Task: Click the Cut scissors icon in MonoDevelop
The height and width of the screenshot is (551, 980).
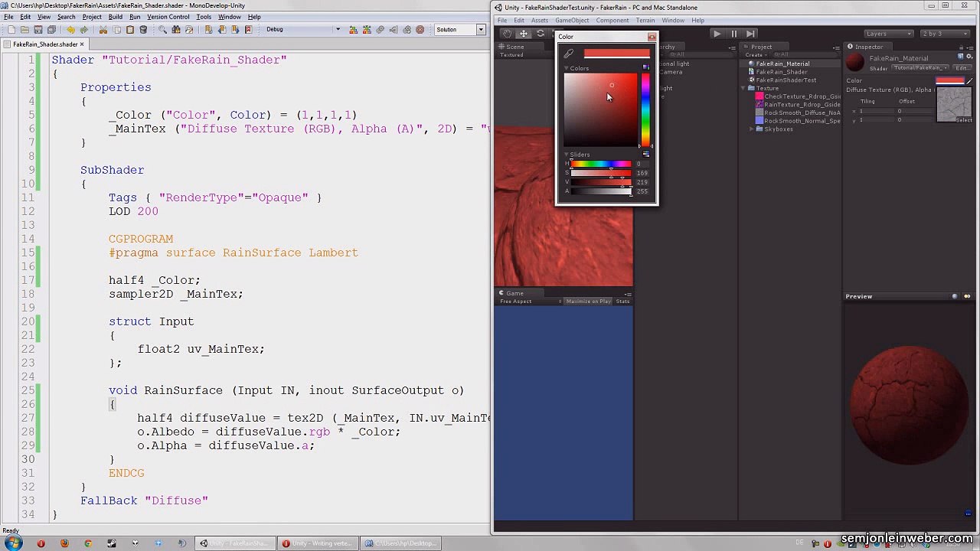Action: point(104,30)
